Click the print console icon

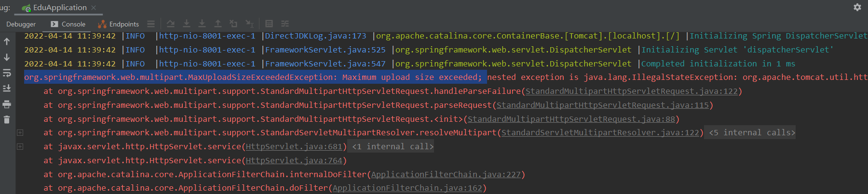coord(7,104)
